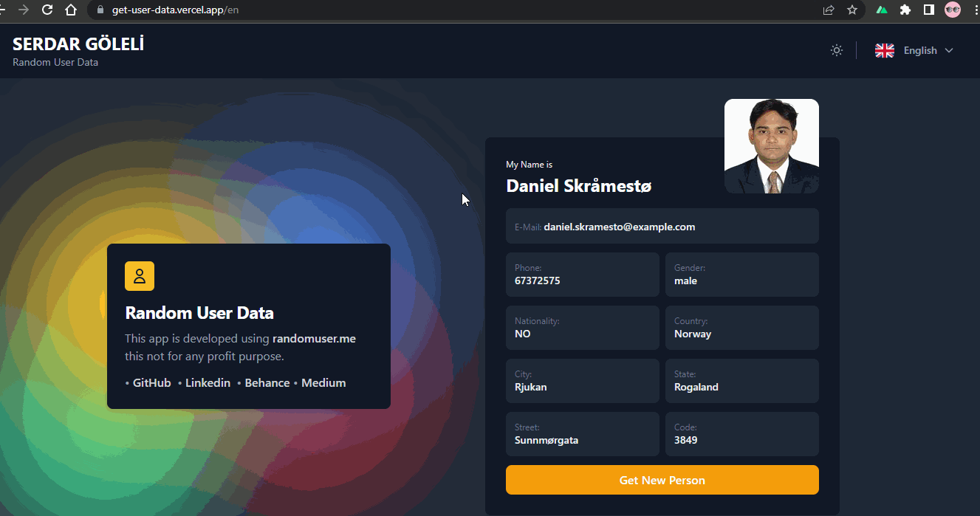Image resolution: width=980 pixels, height=516 pixels.
Task: Click the My Name is label
Action: 529,165
